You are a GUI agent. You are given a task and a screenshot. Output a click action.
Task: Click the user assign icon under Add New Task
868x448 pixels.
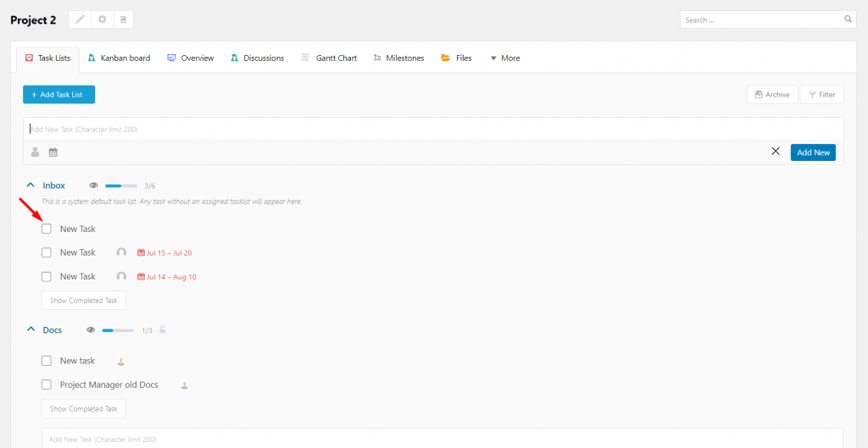click(x=36, y=152)
